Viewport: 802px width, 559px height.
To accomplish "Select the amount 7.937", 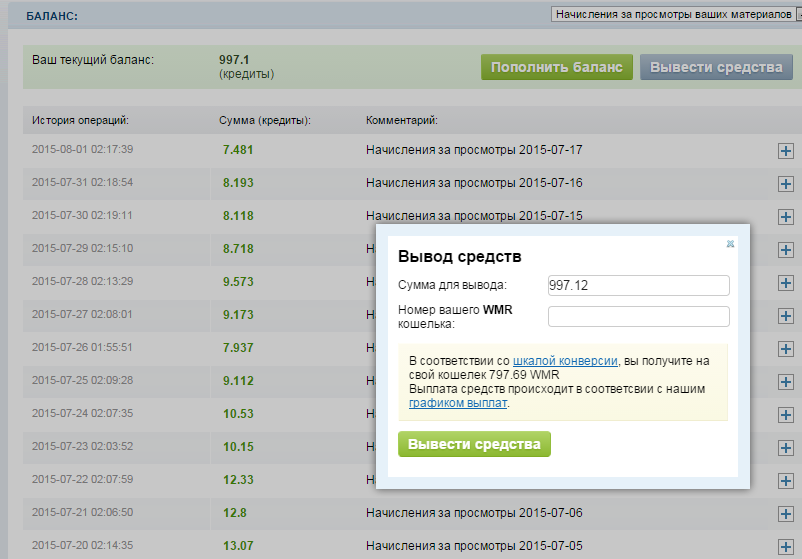I will coord(238,348).
